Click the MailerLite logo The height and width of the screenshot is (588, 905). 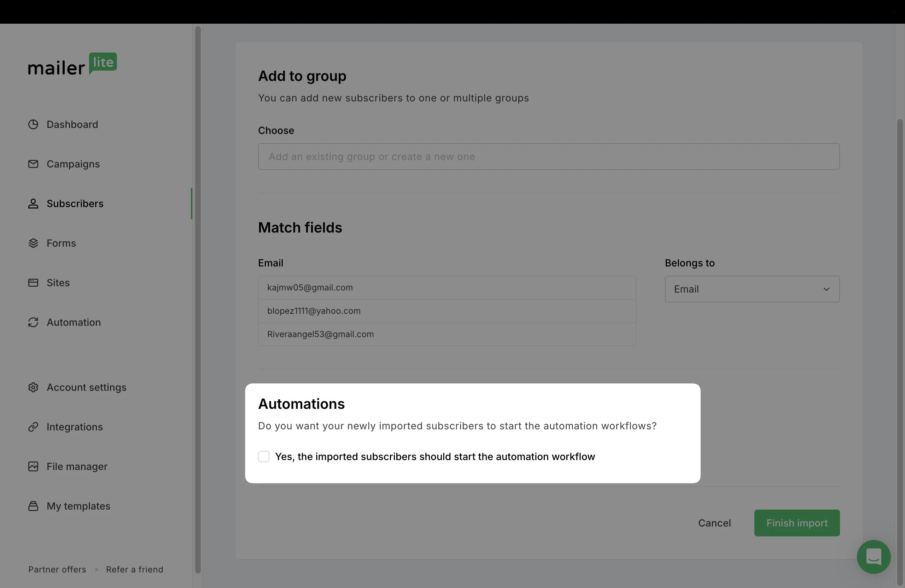pos(72,64)
